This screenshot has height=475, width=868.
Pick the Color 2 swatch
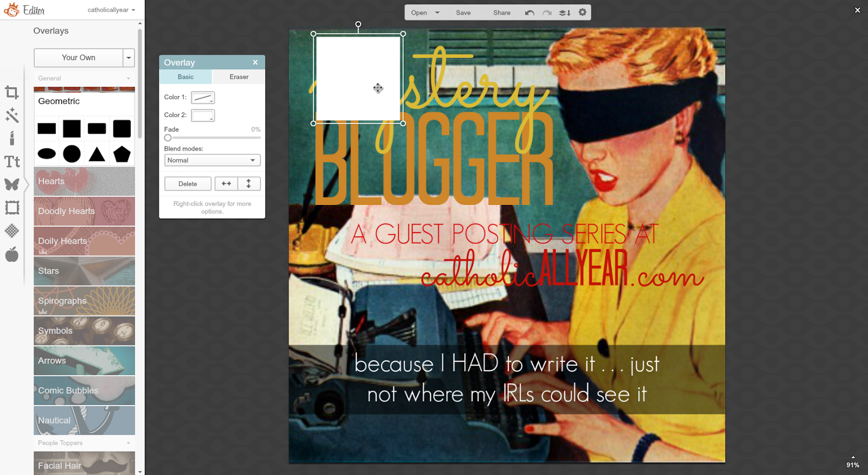[203, 115]
